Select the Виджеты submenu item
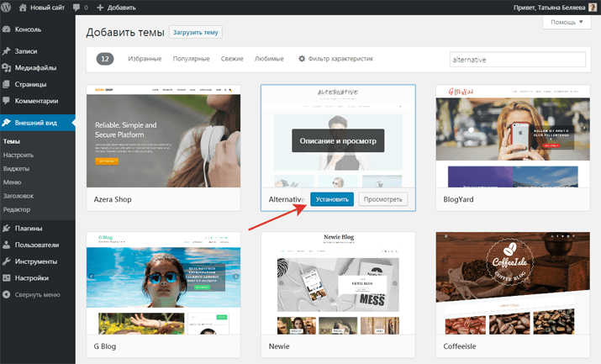The width and height of the screenshot is (601, 364). [16, 169]
